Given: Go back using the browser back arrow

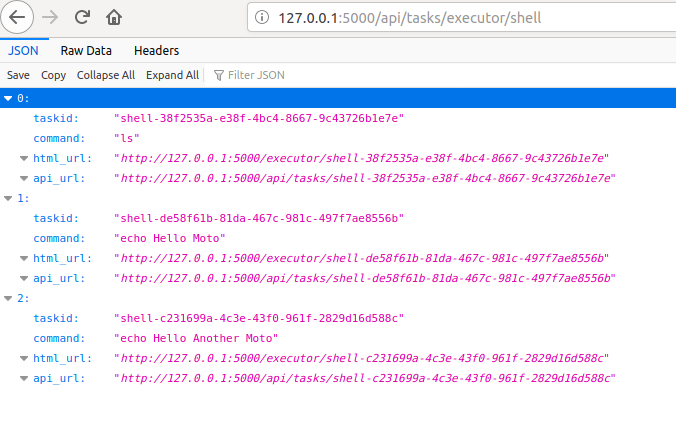Looking at the screenshot, I should click(17, 18).
